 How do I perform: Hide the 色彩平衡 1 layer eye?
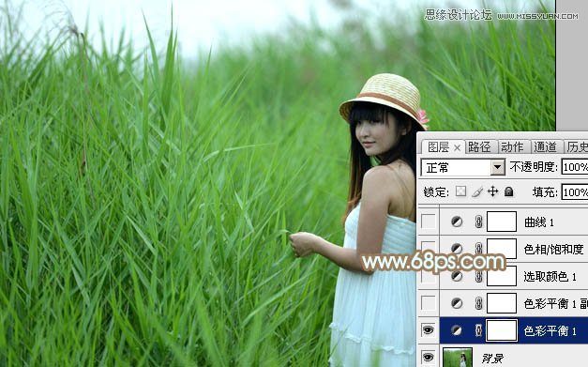pyautogui.click(x=429, y=330)
